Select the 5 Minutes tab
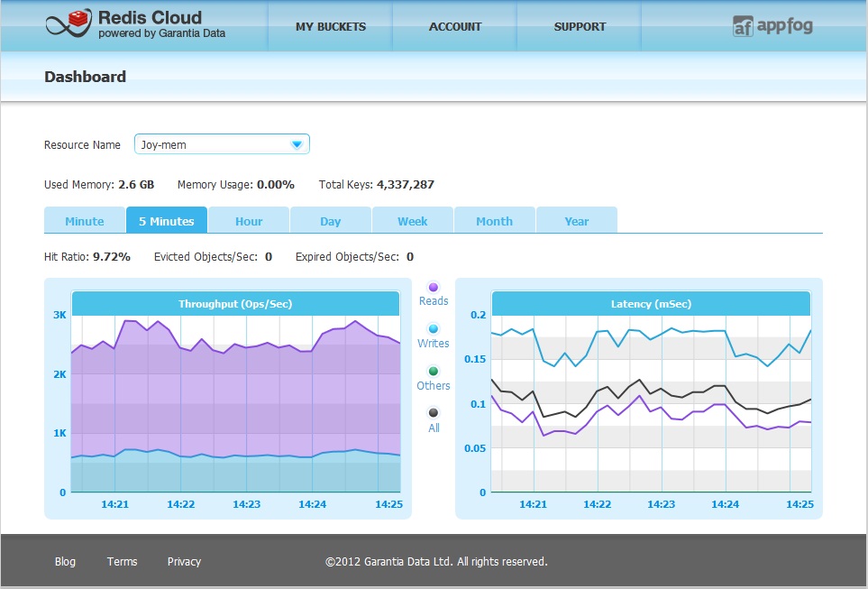 (x=167, y=220)
